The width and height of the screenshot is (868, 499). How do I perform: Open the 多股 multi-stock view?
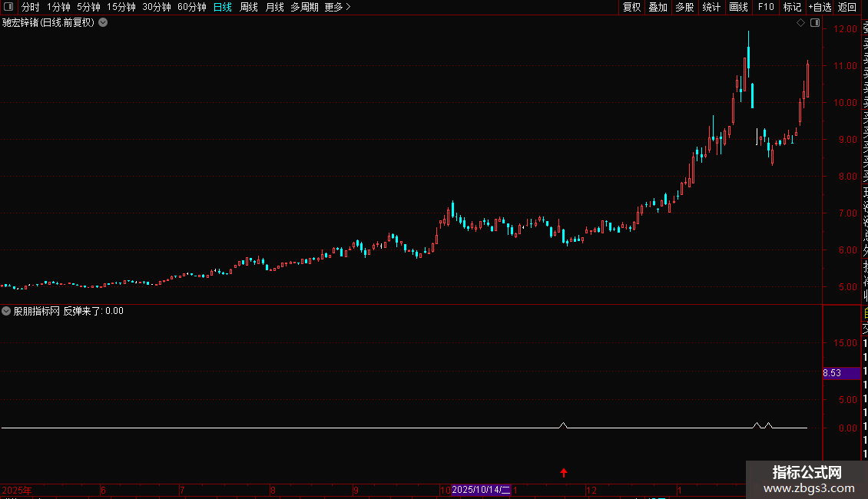click(684, 7)
